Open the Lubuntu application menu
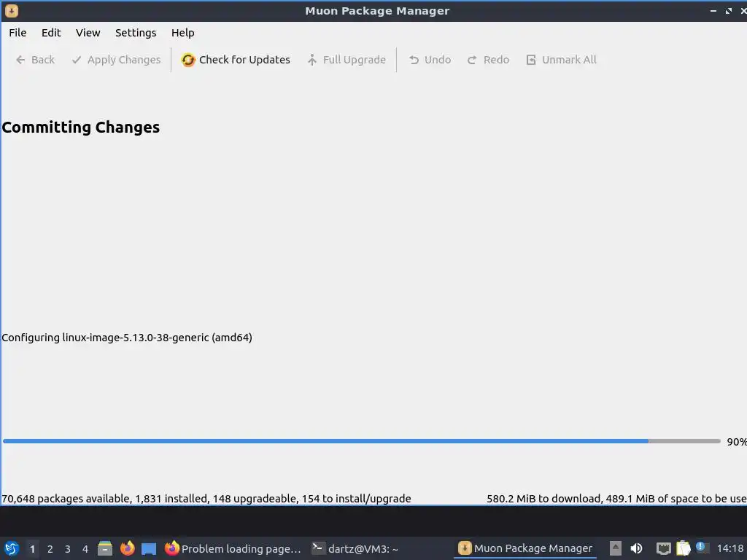This screenshot has width=747, height=560. coord(12,548)
